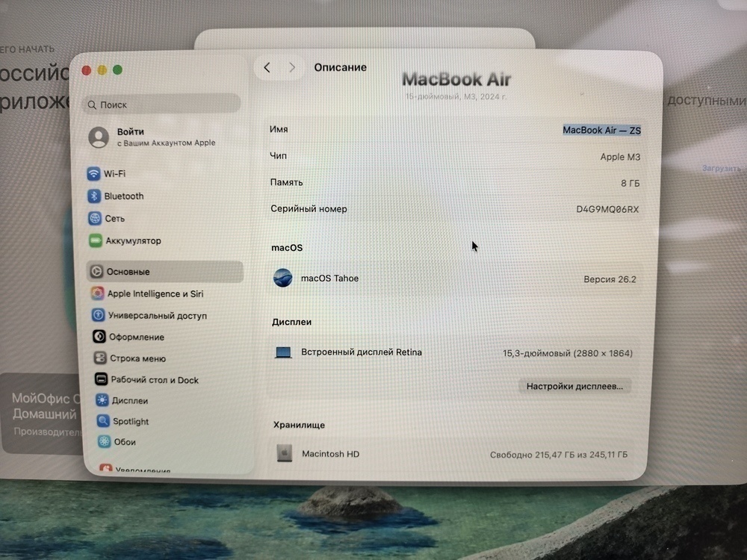
Task: Click the Универсальный доступ icon
Action: click(x=98, y=315)
